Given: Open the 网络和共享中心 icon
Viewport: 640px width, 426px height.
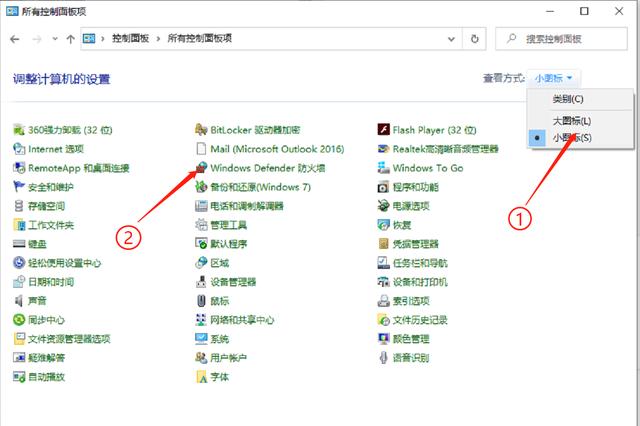Looking at the screenshot, I should pyautogui.click(x=201, y=320).
